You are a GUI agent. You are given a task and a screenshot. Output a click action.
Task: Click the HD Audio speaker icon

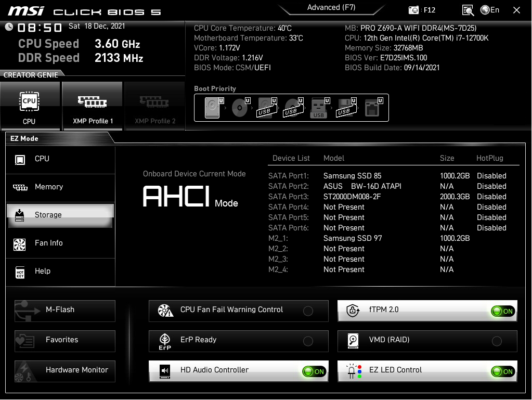[165, 371]
